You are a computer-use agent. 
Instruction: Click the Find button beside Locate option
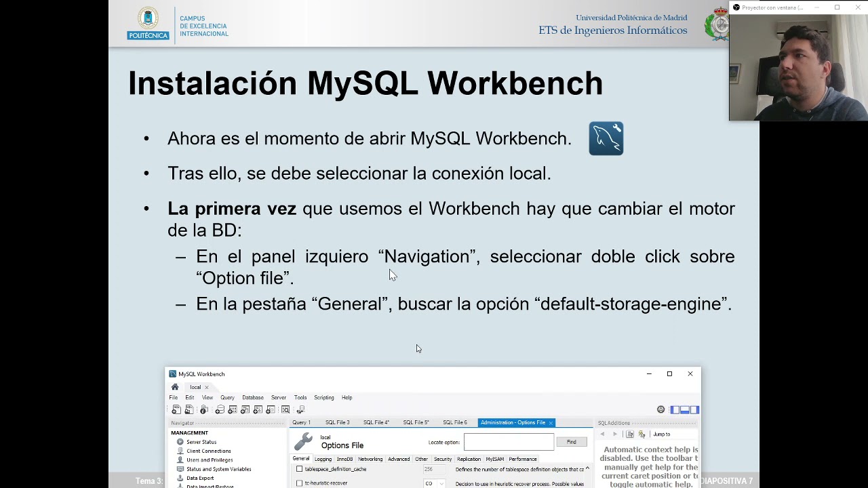(x=572, y=442)
